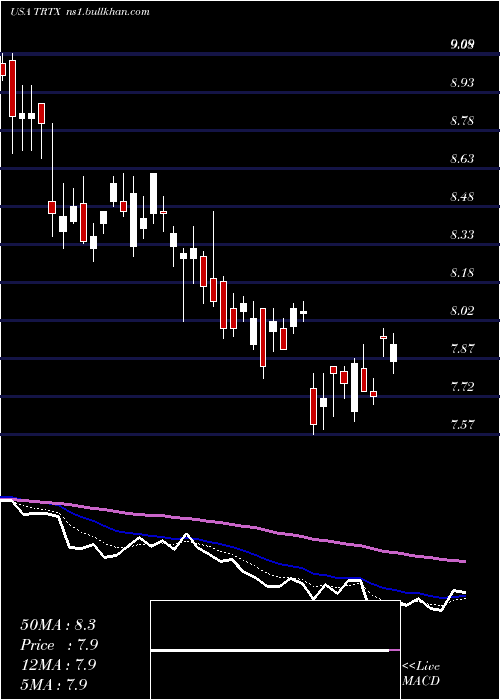Click the 'USA TRTX ns1.bullkhan.com' header text

click(79, 12)
